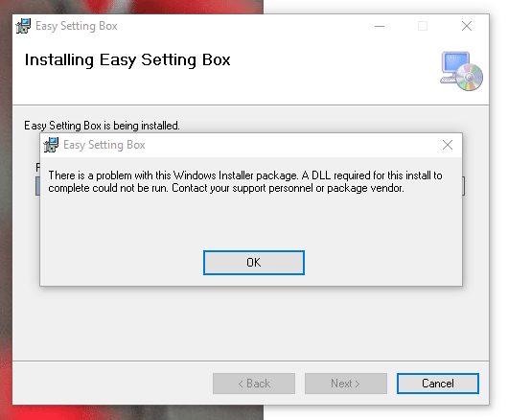Click the grayed-out Back button
This screenshot has height=420, width=508.
click(x=254, y=384)
